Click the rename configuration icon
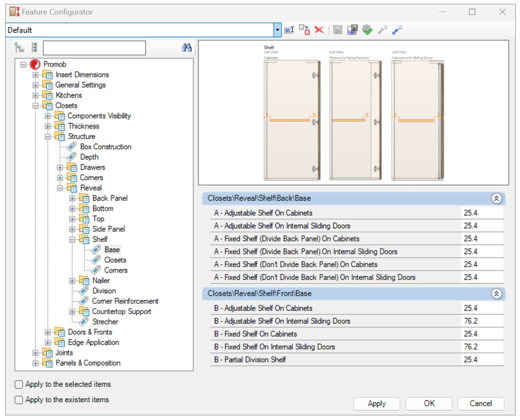520x420 pixels. coord(289,30)
